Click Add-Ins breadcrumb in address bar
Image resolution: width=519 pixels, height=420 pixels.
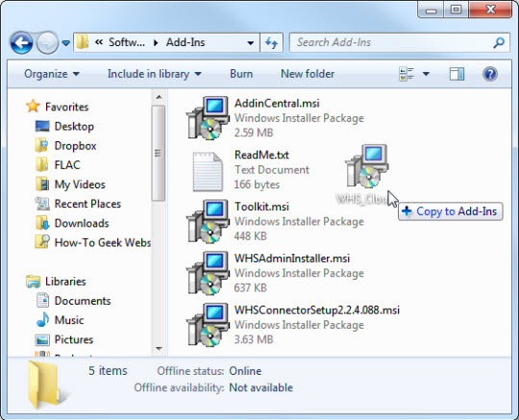[185, 42]
